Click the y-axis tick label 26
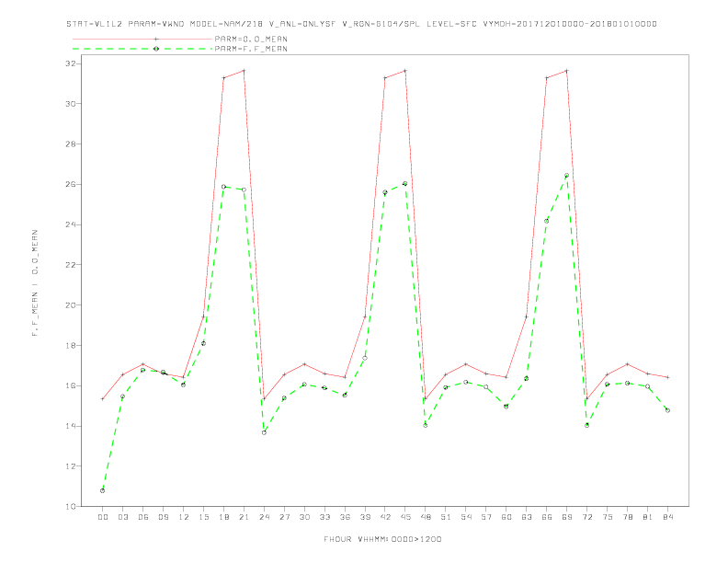Screen dimensions: 728x563 pos(71,184)
